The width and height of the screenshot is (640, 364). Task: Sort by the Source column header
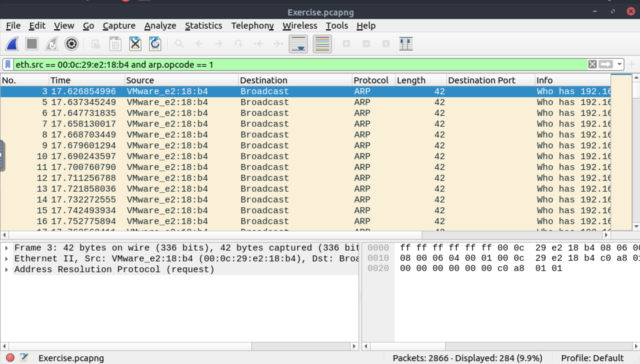tap(181, 80)
